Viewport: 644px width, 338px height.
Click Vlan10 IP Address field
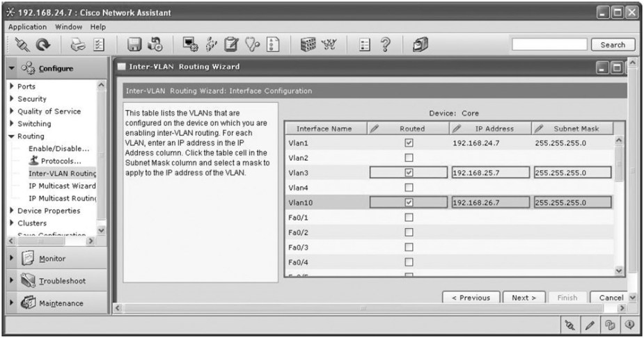(489, 202)
